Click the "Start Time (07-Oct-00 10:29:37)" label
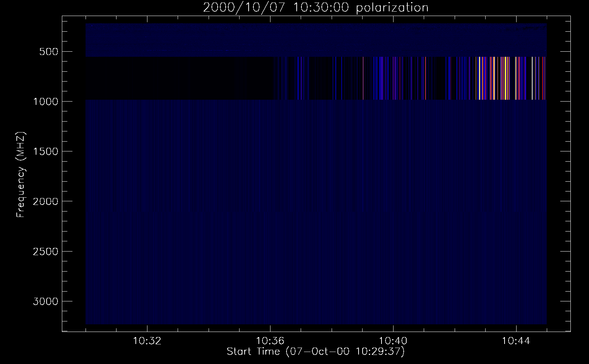The image size is (589, 364). [x=316, y=352]
